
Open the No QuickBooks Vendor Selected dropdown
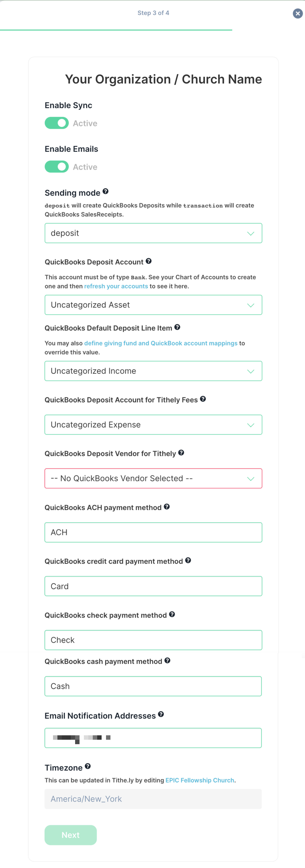click(x=153, y=478)
